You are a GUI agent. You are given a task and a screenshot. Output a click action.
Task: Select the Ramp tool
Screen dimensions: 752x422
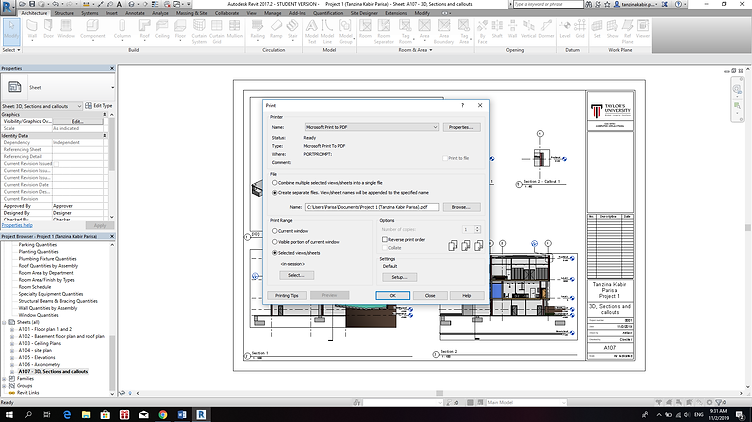pyautogui.click(x=276, y=30)
